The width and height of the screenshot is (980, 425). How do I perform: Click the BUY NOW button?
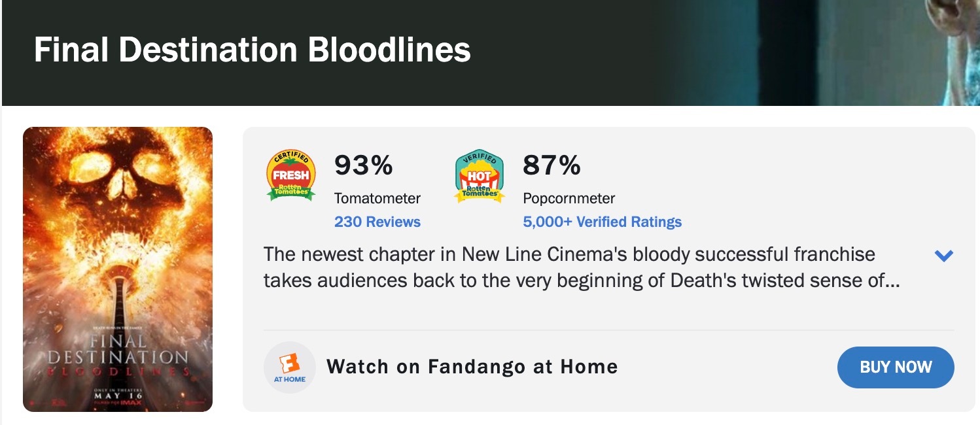click(896, 367)
